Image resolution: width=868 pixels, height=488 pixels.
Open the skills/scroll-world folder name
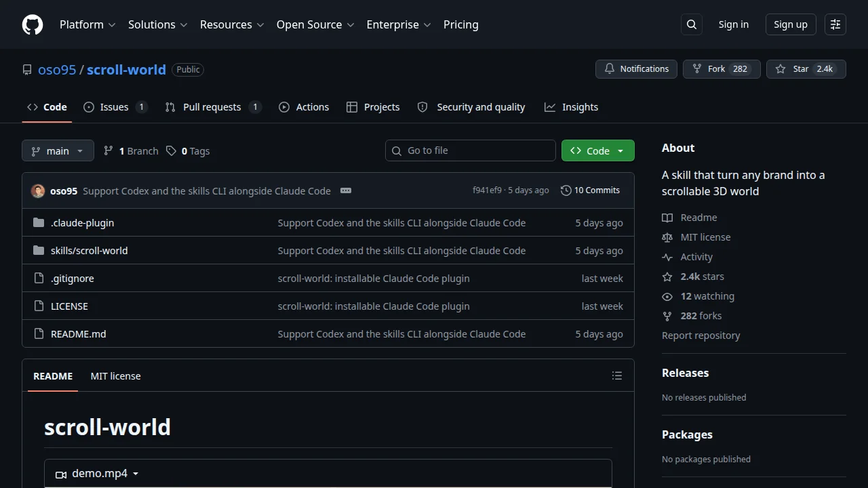tap(90, 250)
